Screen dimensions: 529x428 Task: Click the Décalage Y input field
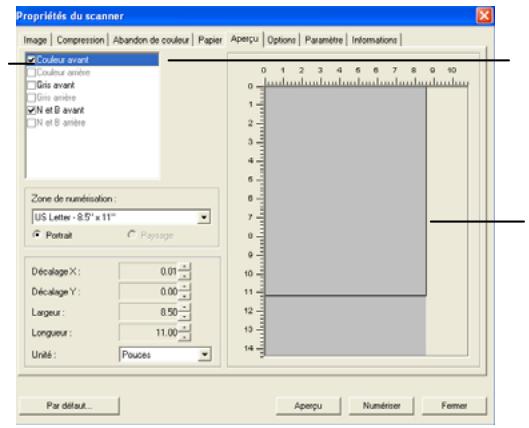(x=149, y=292)
